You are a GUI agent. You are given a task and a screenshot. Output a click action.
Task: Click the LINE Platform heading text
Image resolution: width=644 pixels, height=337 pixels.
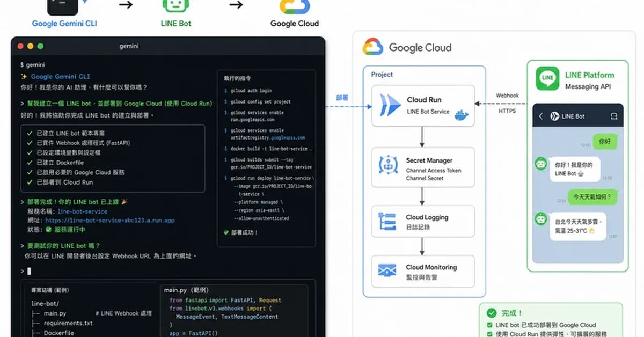(x=590, y=75)
